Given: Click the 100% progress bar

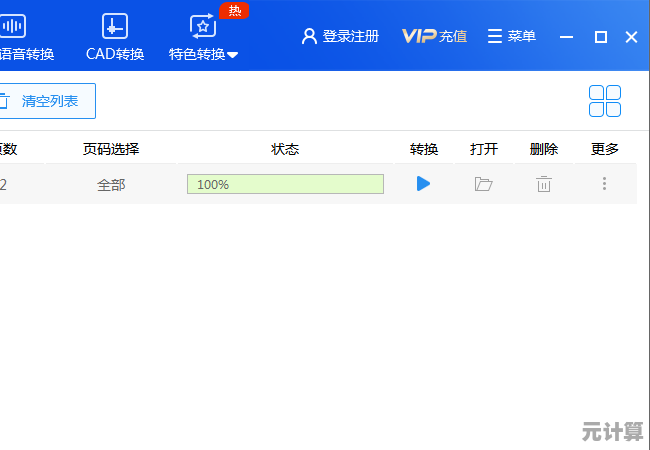Looking at the screenshot, I should (x=285, y=184).
